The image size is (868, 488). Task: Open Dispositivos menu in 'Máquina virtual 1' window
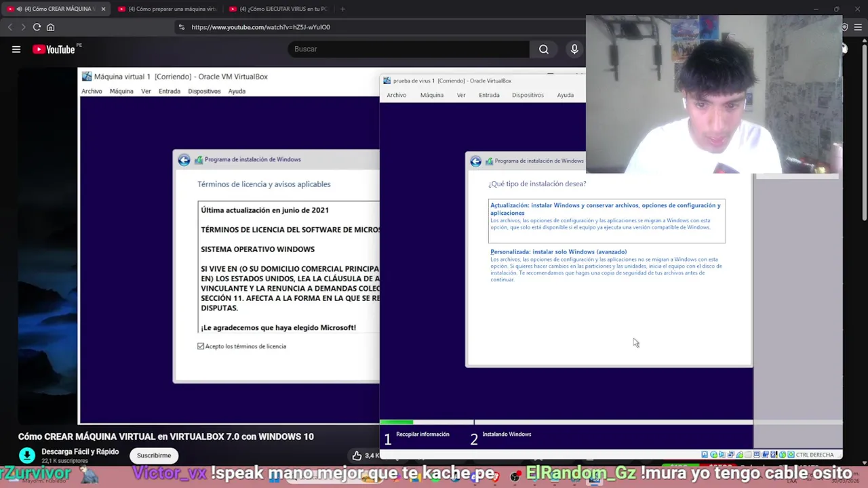[204, 91]
